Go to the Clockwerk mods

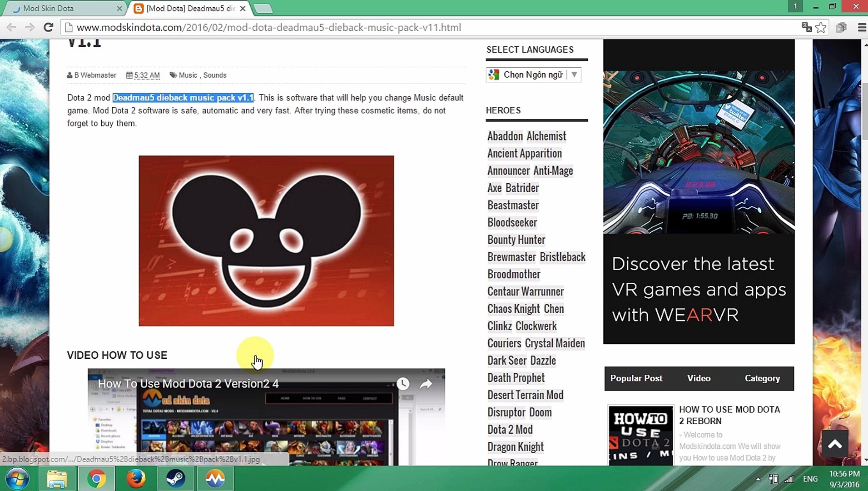pos(536,326)
